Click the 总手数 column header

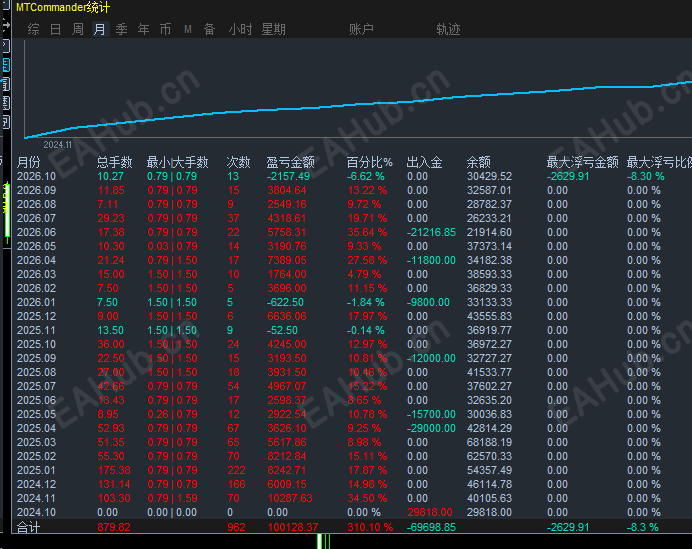point(114,162)
